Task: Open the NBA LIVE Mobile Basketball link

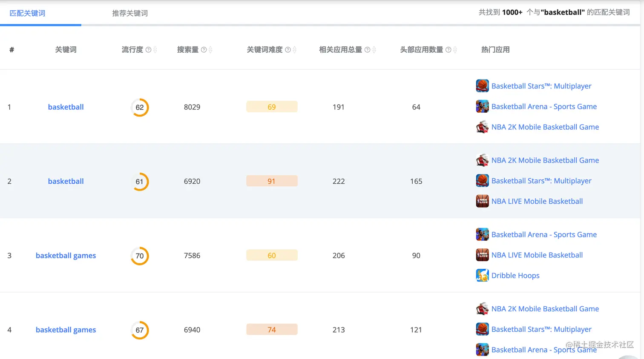Action: point(537,201)
